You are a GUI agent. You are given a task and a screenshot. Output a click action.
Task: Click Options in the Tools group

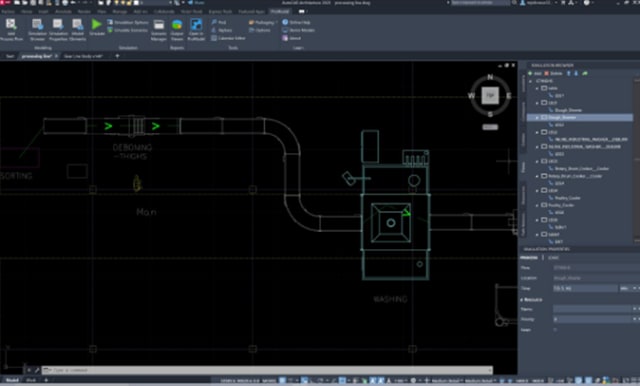click(260, 30)
